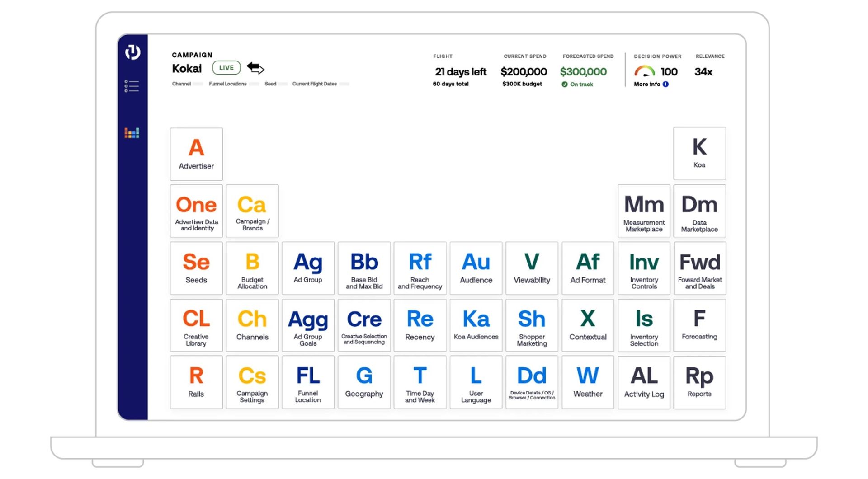This screenshot has width=868, height=479.
Task: Click the Decision Power gauge icon
Action: coord(644,71)
